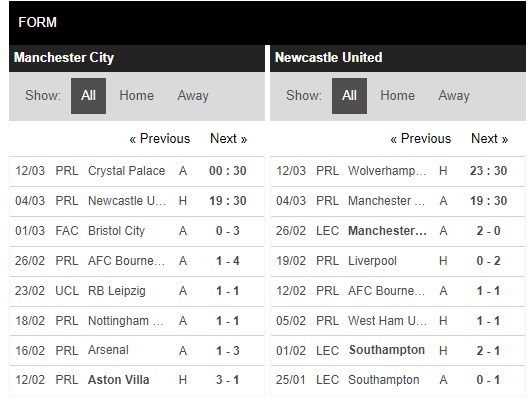Open the West Ham 1 - 1 match
Viewport: 531px width, 404px height.
(x=398, y=321)
